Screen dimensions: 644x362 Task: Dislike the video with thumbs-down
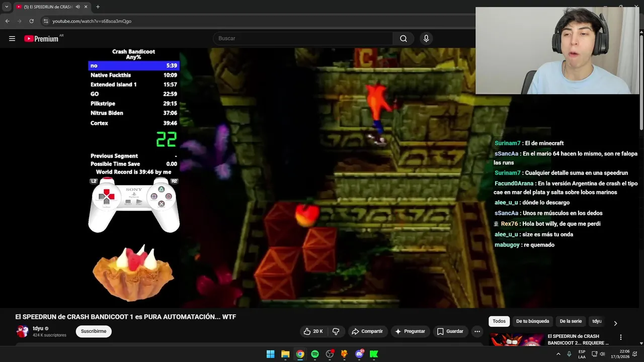tap(336, 331)
